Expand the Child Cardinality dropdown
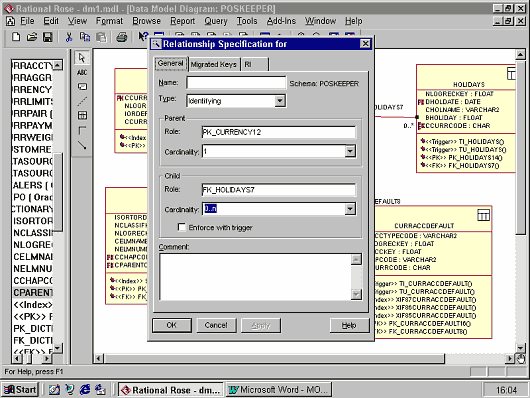 click(x=350, y=209)
